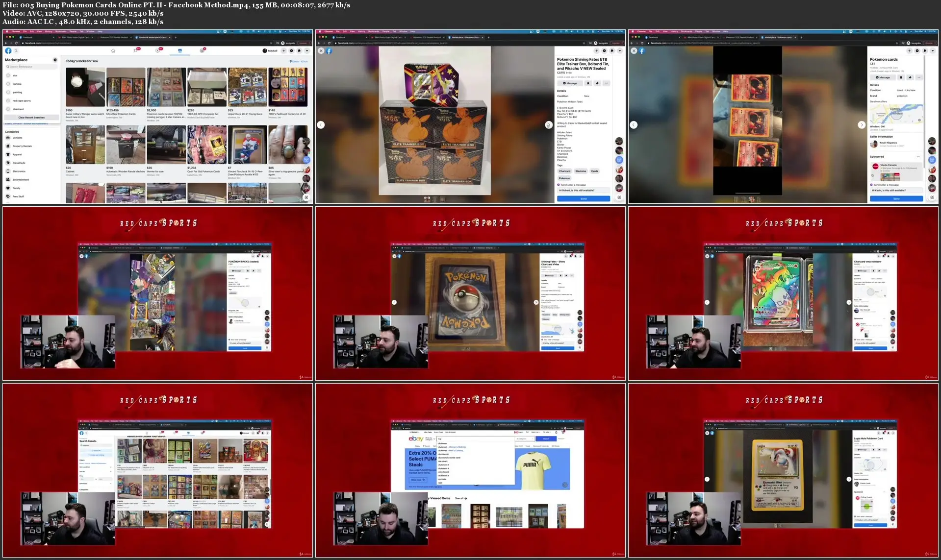
Task: Click the Blastoise tag in Shining Fates ETB listing
Action: 581,171
